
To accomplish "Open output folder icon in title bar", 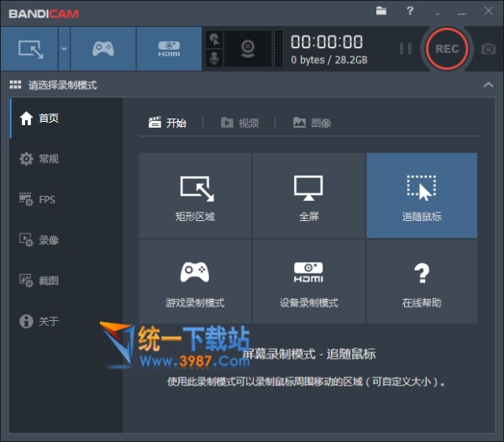I will pyautogui.click(x=381, y=11).
